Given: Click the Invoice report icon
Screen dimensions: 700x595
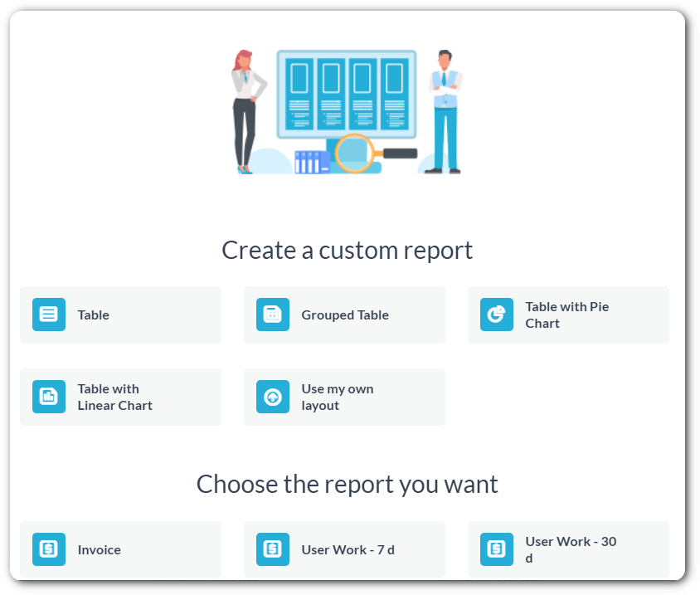Looking at the screenshot, I should [x=48, y=549].
